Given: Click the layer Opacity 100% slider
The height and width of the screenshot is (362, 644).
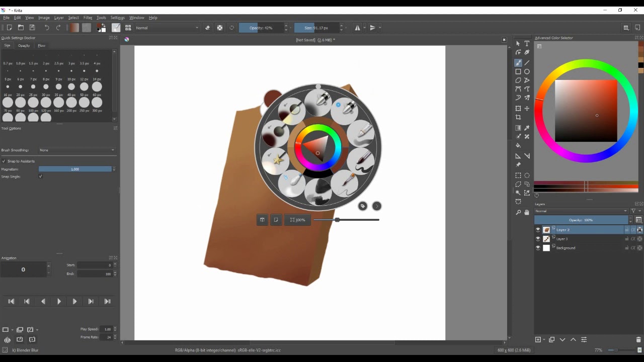Looking at the screenshot, I should pyautogui.click(x=581, y=220).
